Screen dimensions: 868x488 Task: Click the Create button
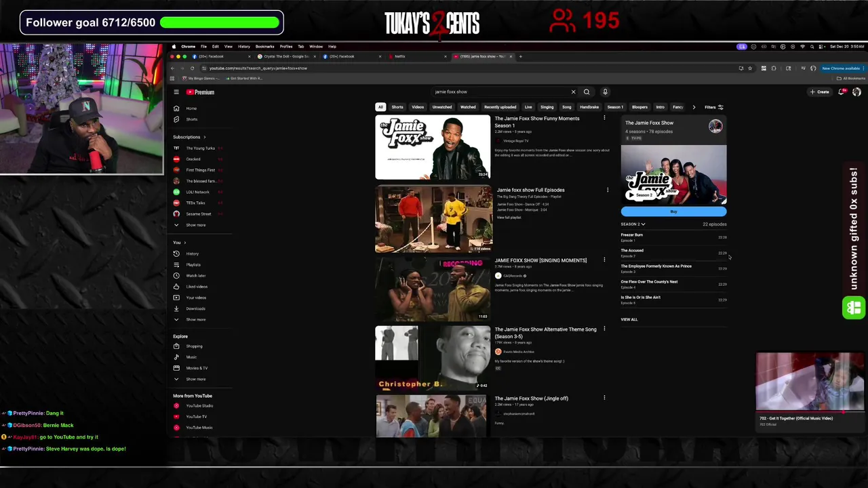click(x=819, y=92)
